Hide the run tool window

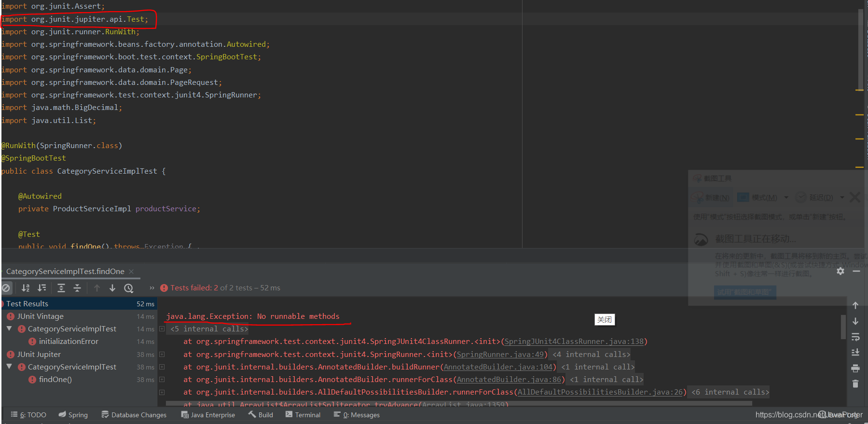[856, 271]
